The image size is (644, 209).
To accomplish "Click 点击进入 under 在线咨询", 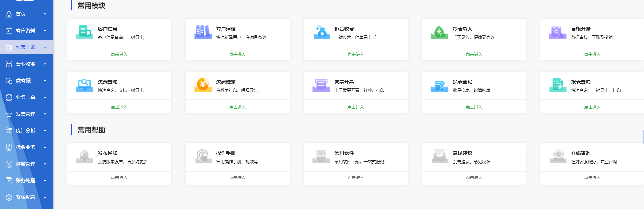I will (592, 178).
